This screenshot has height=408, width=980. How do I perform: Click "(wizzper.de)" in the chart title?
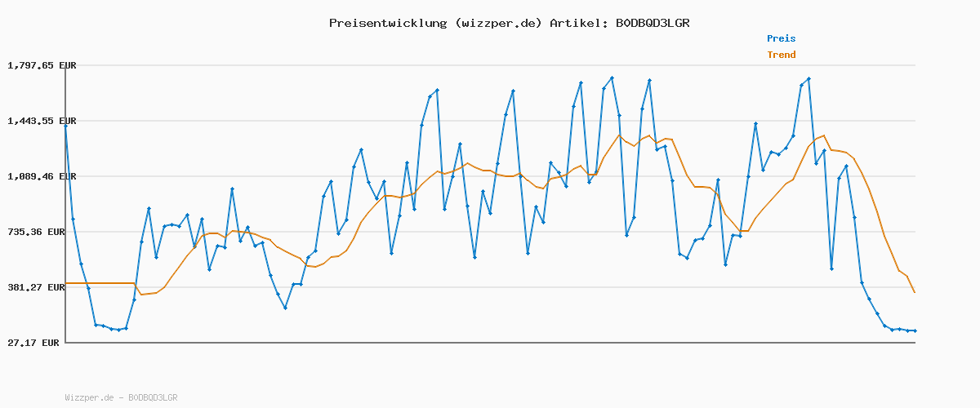[498, 23]
